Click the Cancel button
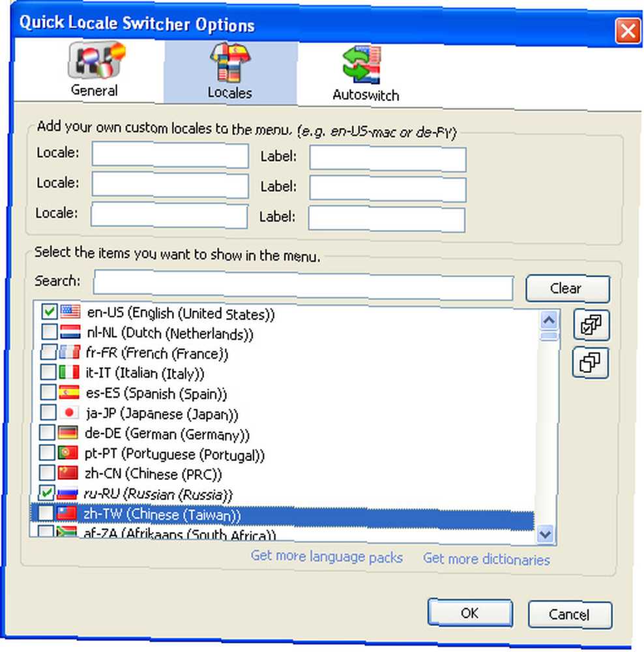The image size is (644, 652). coord(570,615)
